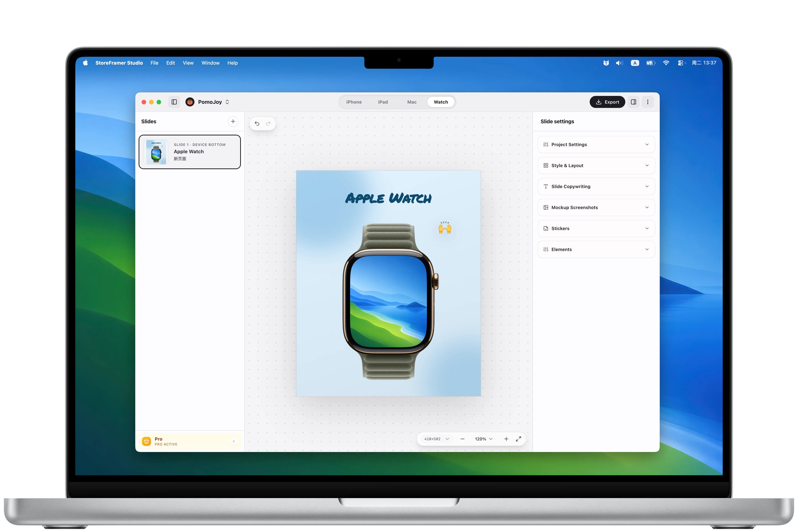Switch to the iPhone device tab
The height and width of the screenshot is (532, 798).
[x=354, y=102]
